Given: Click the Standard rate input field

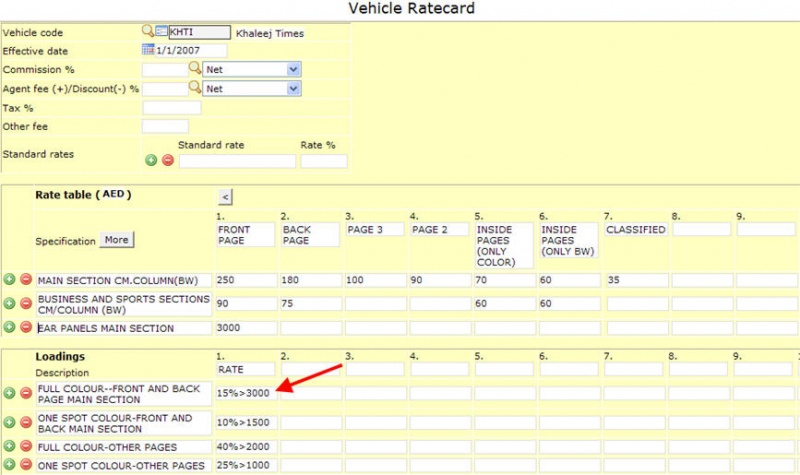Looking at the screenshot, I should coord(237,161).
